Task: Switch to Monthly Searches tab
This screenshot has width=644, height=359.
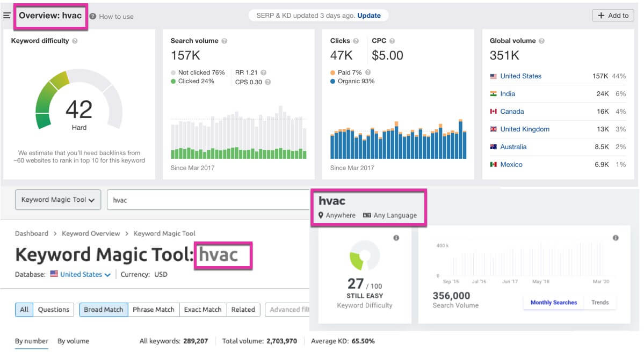Action: tap(554, 303)
